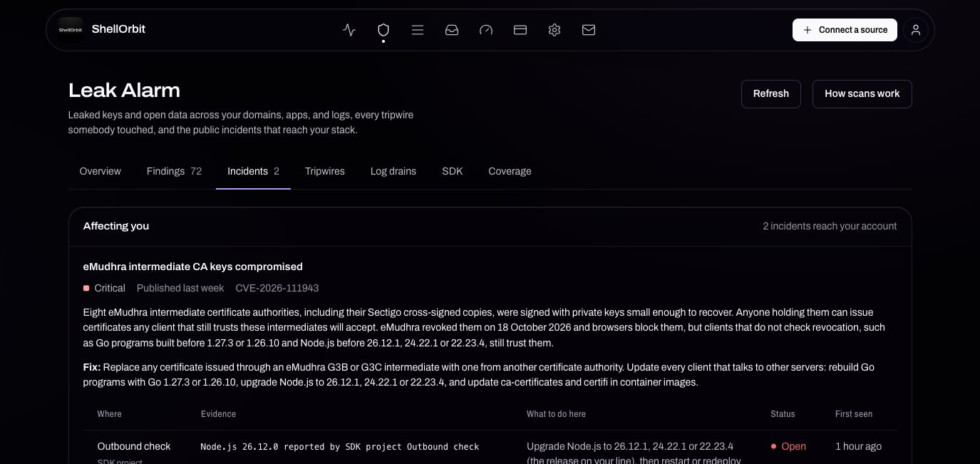980x464 pixels.
Task: Switch to the Coverage tab
Action: click(510, 171)
